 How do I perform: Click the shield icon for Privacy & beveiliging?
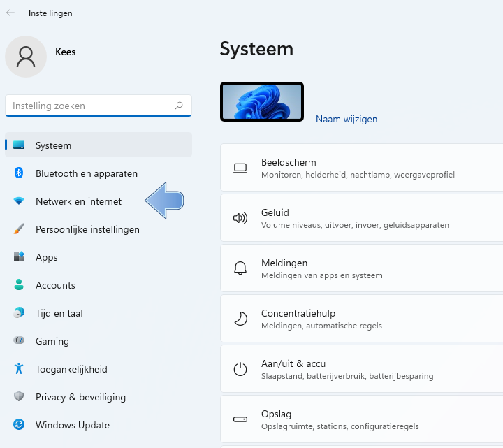pos(19,396)
